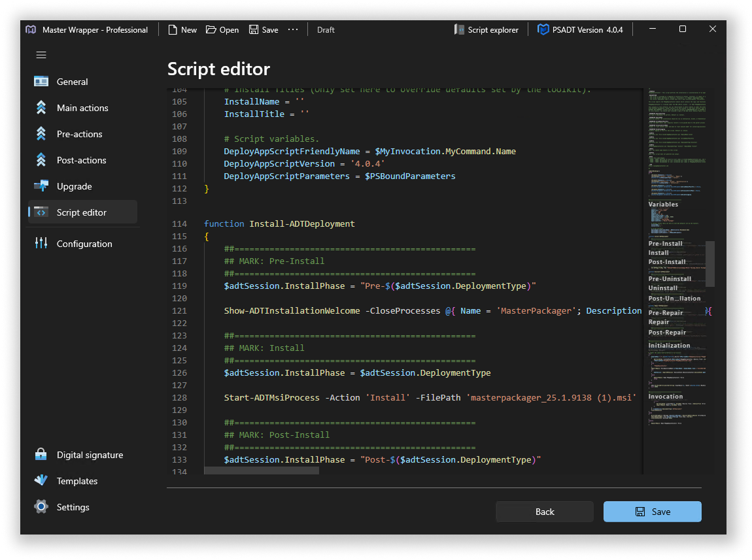Open the Digital signature lock icon
The height and width of the screenshot is (560, 752).
coord(41,455)
